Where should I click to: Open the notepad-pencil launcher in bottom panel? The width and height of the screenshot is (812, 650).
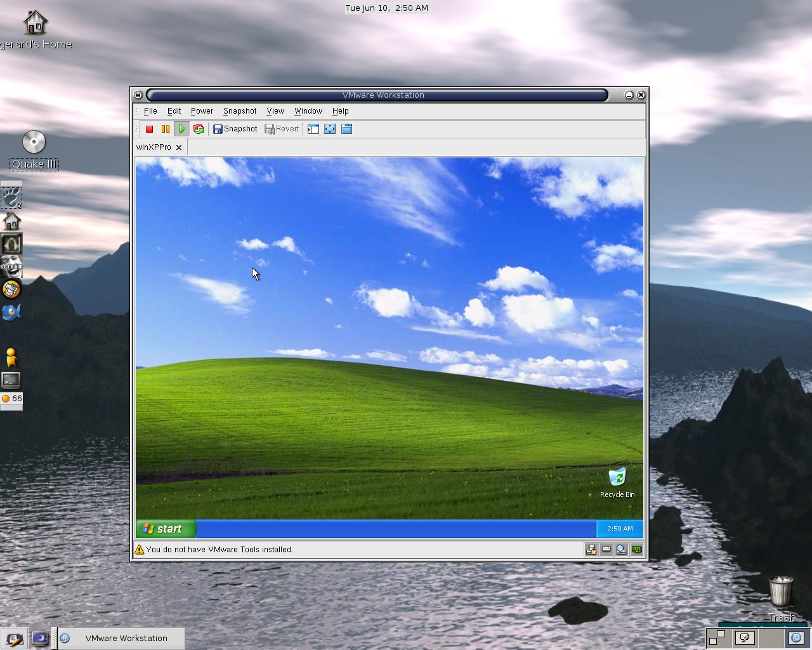(15, 639)
